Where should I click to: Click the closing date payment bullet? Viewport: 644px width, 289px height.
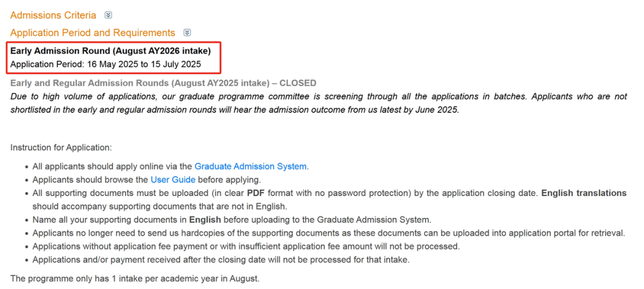pos(221,259)
